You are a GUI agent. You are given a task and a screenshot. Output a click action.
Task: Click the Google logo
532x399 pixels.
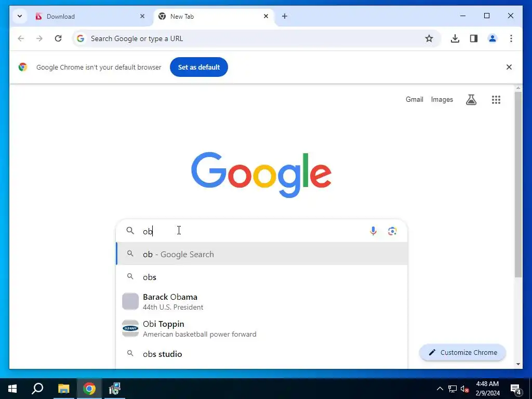click(261, 174)
